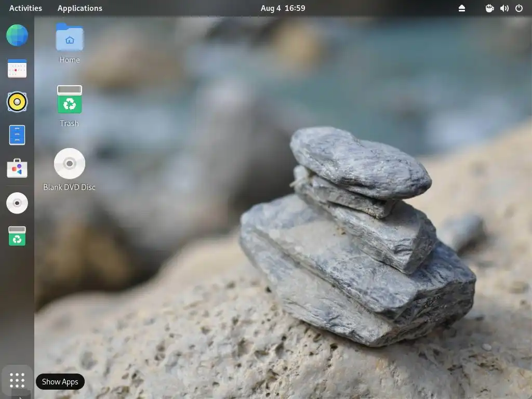The image size is (532, 399).
Task: Launch the Software store bag icon in dock
Action: coord(17,168)
